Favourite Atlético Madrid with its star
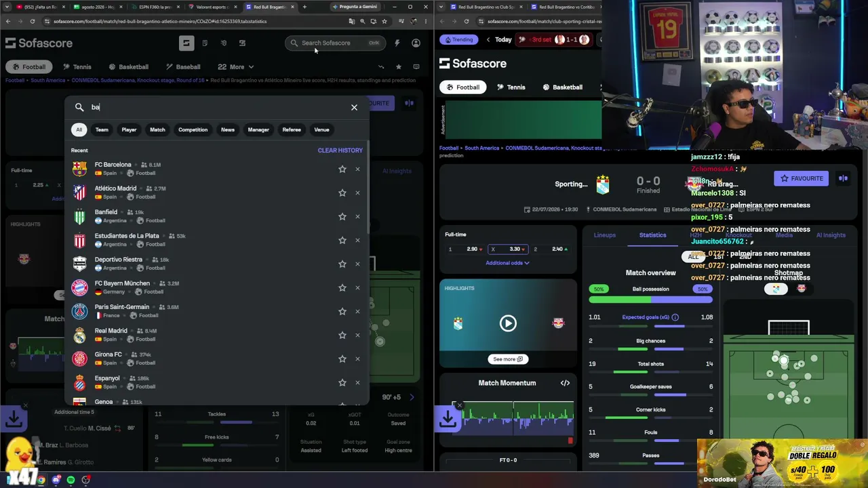 (x=342, y=192)
